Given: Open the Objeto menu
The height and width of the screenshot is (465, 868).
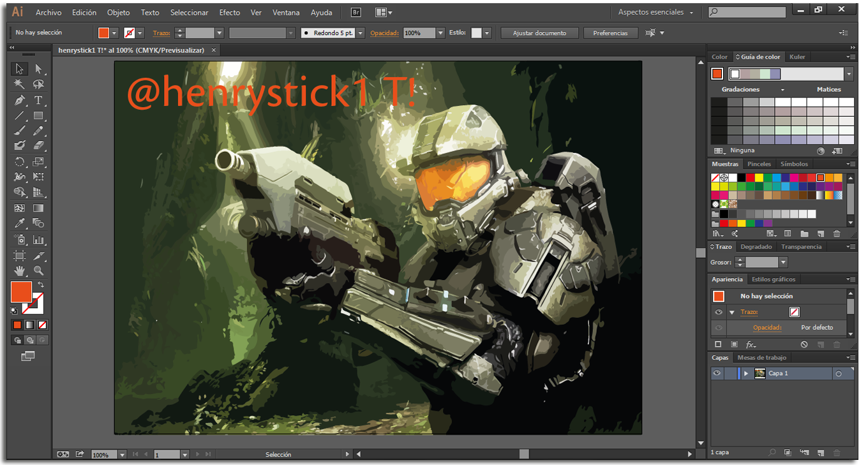Looking at the screenshot, I should click(119, 13).
